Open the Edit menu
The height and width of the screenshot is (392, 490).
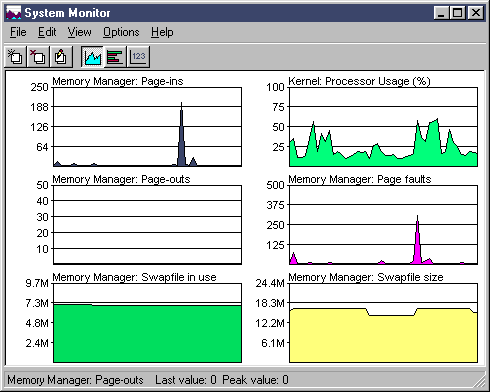click(47, 32)
